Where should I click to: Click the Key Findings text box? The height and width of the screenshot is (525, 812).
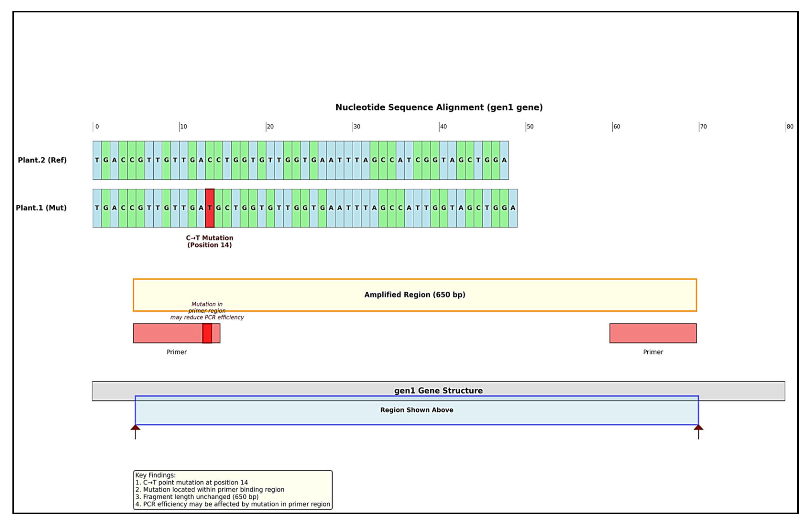point(232,489)
